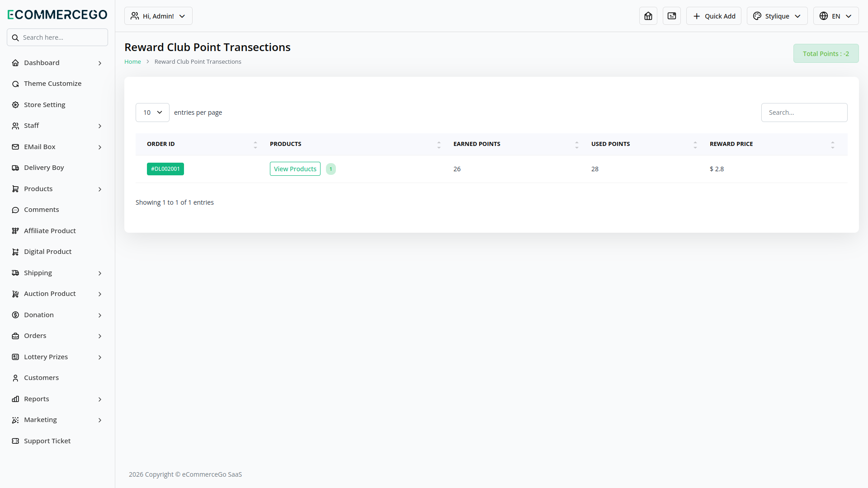Select Customers menu item
This screenshot has width=868, height=488.
pos(57,378)
